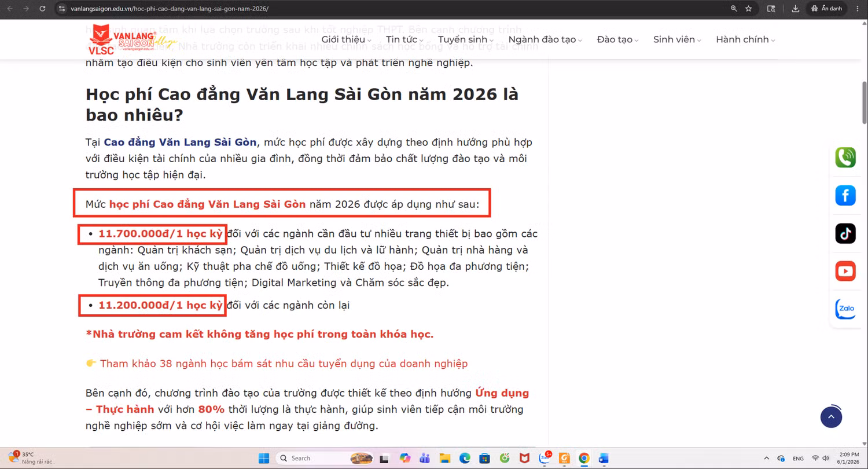Viewport: 868px width, 469px height.
Task: Reload the current page
Action: tap(42, 9)
